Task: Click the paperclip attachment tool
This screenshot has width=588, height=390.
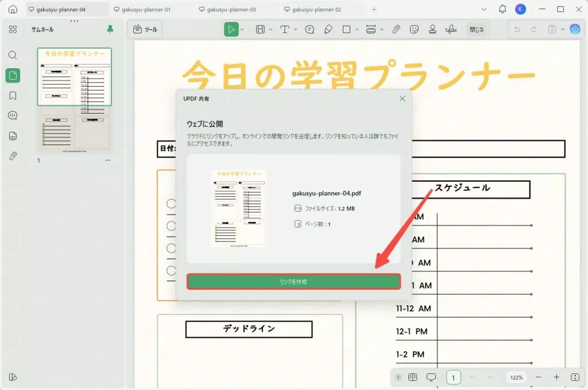Action: coord(397,29)
